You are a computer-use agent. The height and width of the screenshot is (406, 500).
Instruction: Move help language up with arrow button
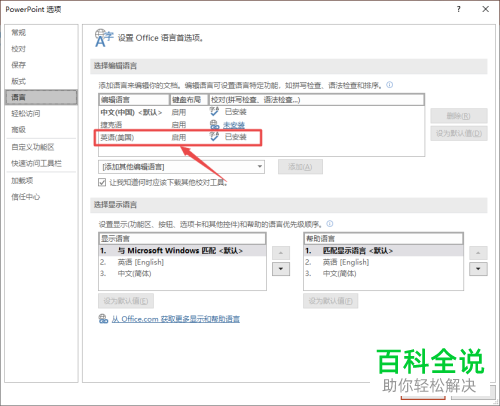(478, 253)
